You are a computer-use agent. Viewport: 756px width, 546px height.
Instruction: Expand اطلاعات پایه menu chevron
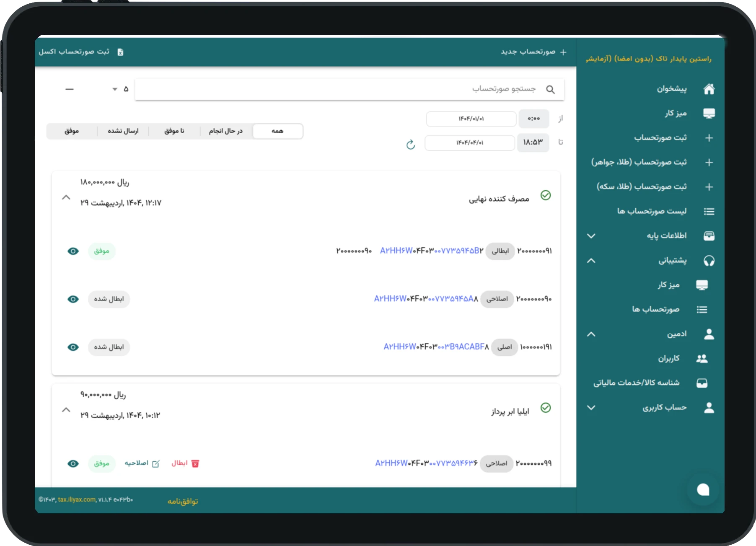click(x=591, y=236)
